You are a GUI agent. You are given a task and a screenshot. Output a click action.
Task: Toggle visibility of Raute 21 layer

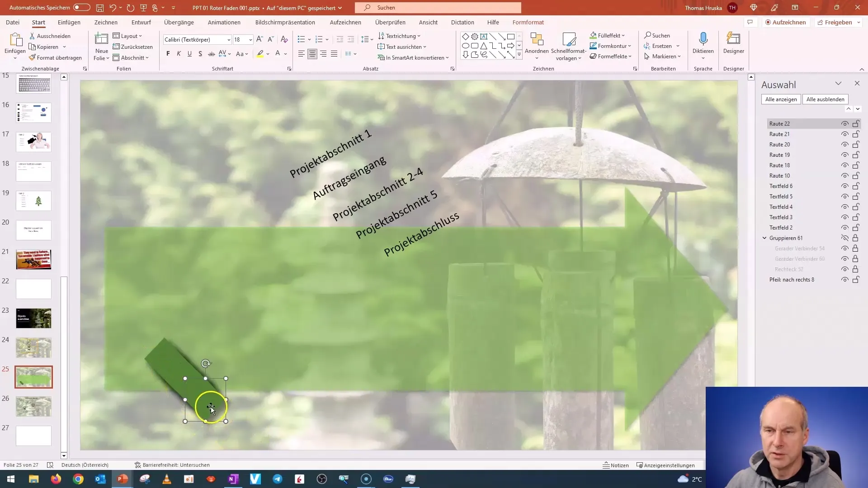coord(845,134)
